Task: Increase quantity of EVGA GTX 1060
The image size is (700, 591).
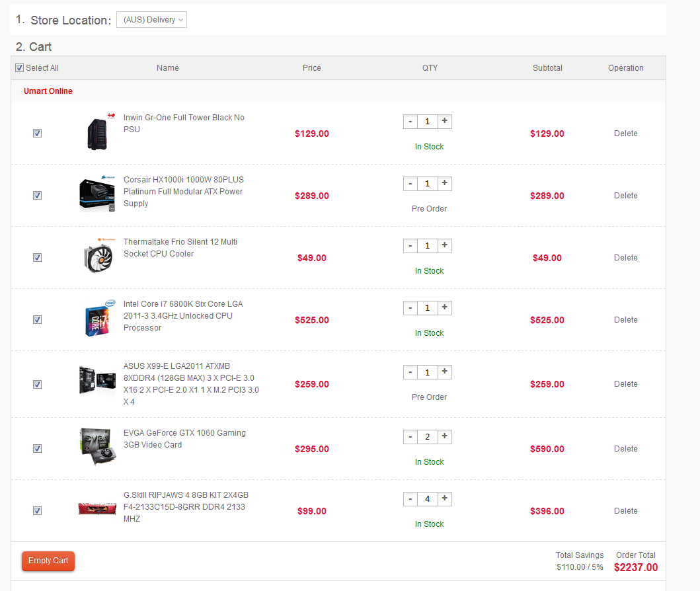Action: (445, 436)
